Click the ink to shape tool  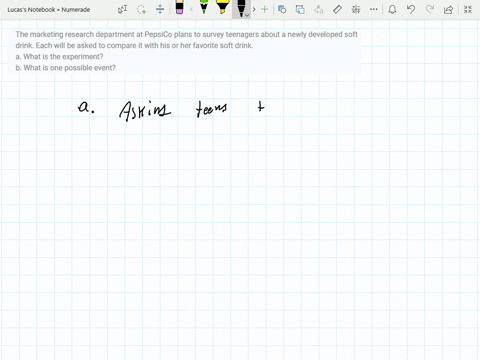click(300, 9)
